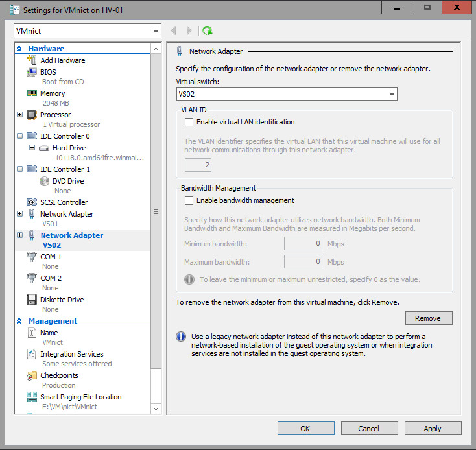
Task: Click the Add Hardware icon
Action: click(x=32, y=60)
